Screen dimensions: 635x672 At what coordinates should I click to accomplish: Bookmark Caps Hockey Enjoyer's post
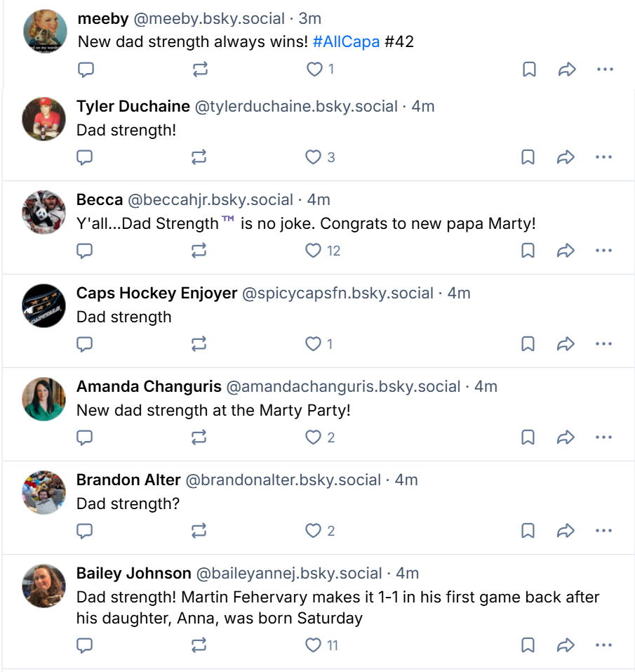pos(528,344)
